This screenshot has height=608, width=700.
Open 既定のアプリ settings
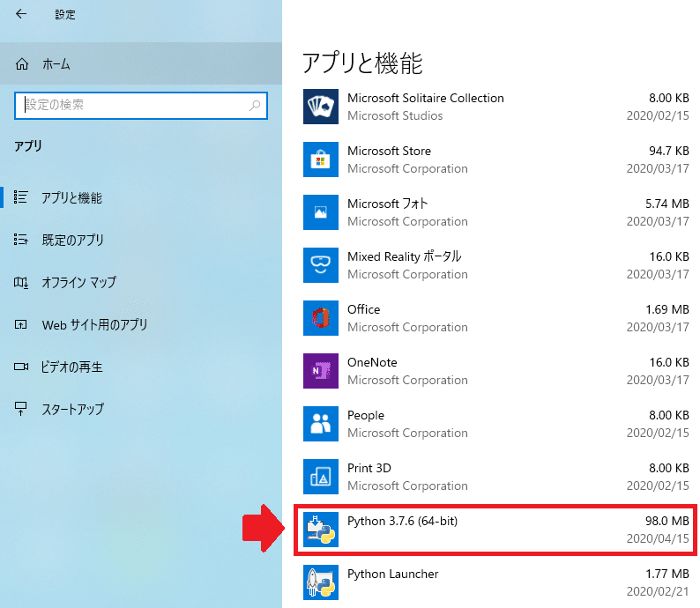(x=141, y=240)
